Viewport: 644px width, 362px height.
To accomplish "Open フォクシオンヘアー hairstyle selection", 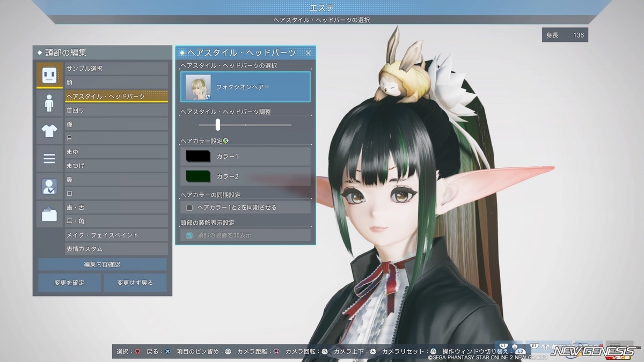I will 245,87.
